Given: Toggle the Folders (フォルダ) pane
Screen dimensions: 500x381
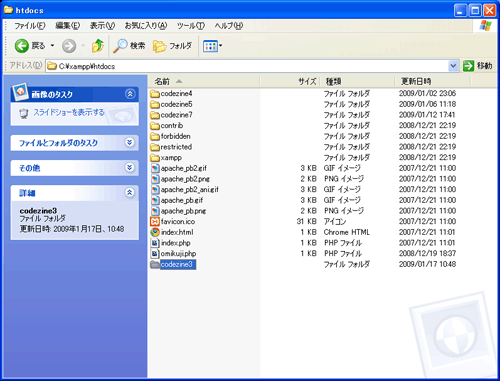Looking at the screenshot, I should coord(173,46).
